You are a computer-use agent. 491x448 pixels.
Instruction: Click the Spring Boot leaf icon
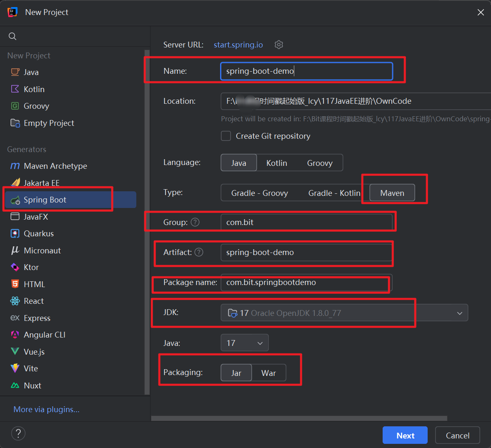coord(15,200)
